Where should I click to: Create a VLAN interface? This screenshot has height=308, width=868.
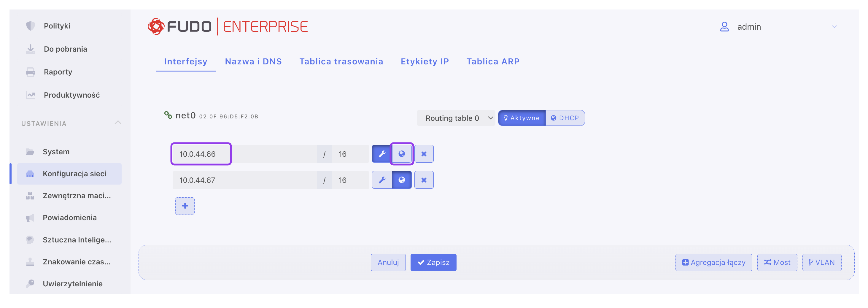tap(821, 263)
